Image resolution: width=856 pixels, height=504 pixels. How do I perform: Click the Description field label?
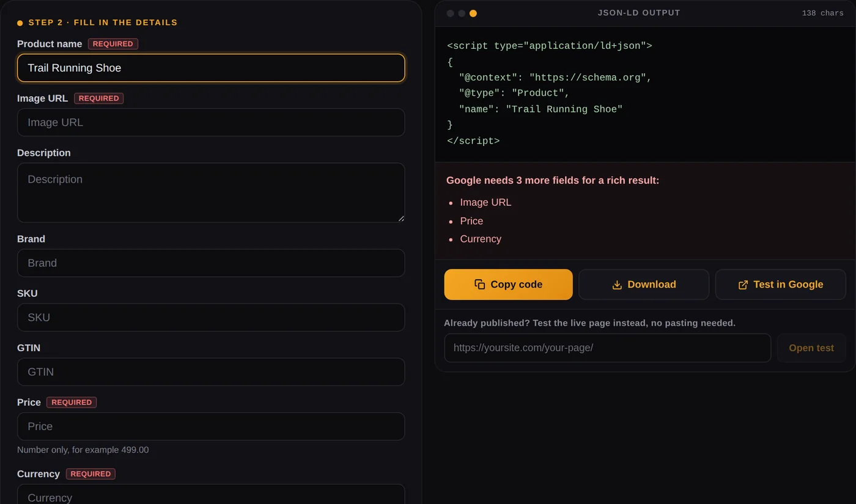[x=44, y=153]
